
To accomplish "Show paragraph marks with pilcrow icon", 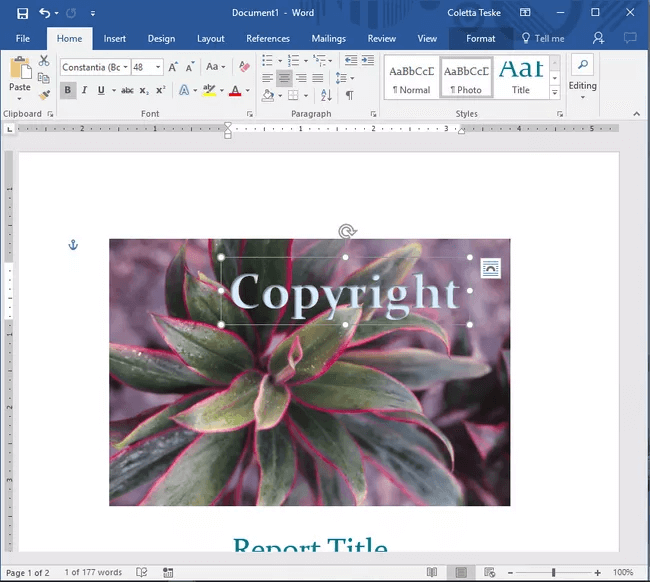I will pyautogui.click(x=349, y=95).
